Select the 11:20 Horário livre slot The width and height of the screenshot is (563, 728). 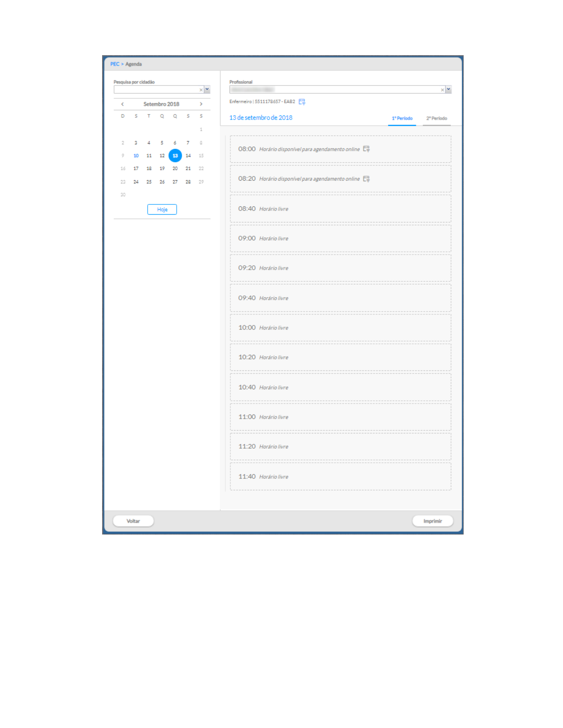pos(340,447)
